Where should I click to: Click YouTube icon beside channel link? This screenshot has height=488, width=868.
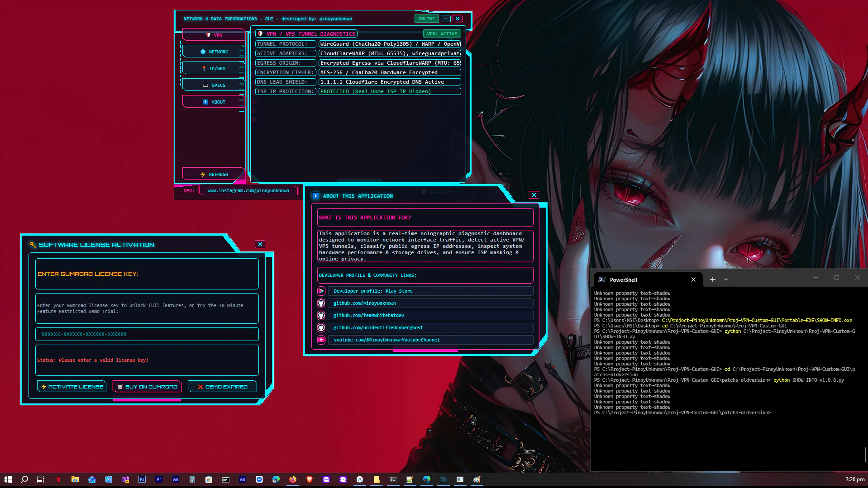tap(321, 340)
